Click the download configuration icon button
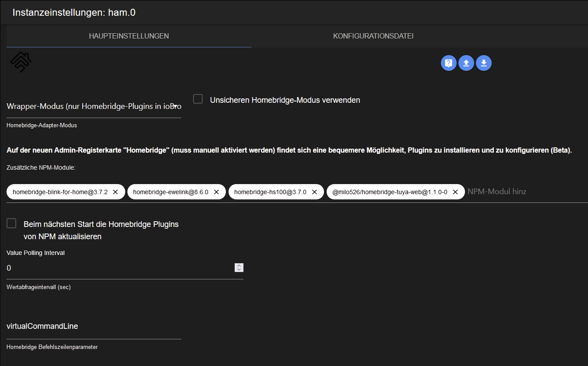This screenshot has height=366, width=588. (x=484, y=63)
